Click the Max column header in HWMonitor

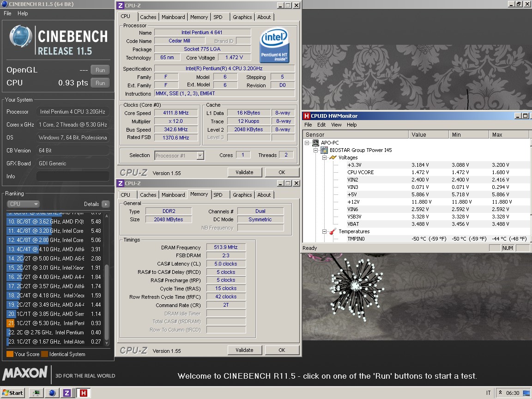[509, 135]
